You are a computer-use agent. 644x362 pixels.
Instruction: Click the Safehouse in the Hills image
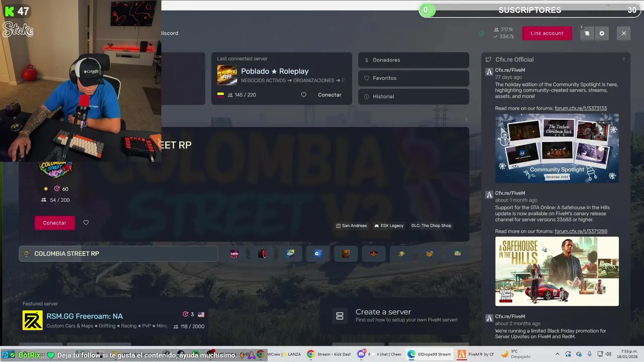tap(557, 271)
